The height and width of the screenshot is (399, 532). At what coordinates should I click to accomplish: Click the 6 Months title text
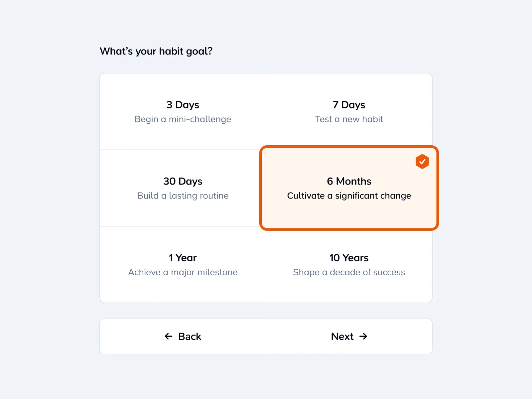[x=349, y=181]
